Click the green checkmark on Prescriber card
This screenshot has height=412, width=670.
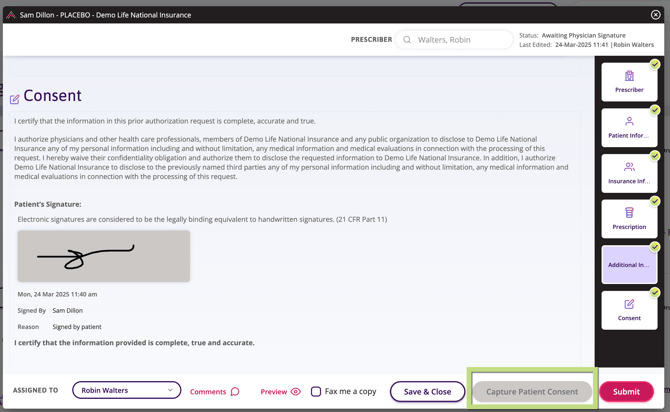point(655,64)
